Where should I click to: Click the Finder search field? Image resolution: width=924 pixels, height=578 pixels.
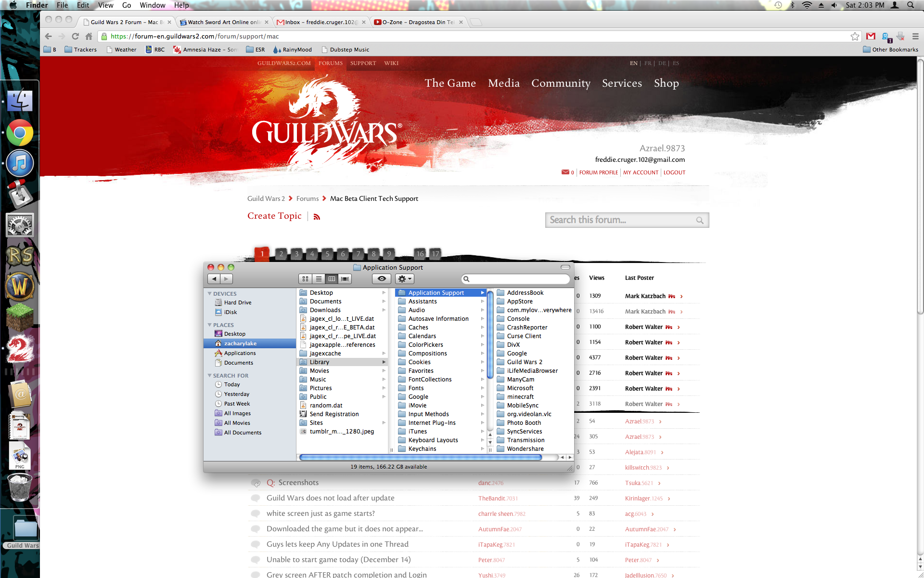point(515,279)
